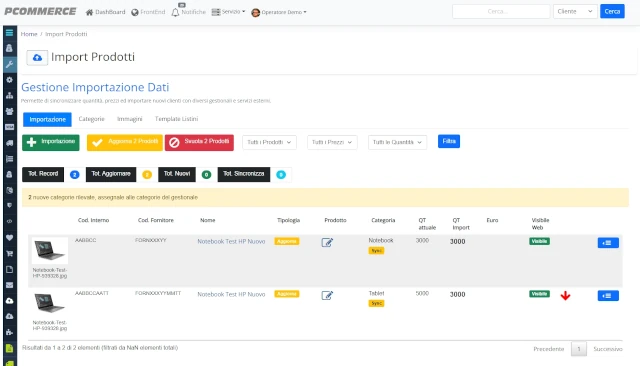Switch to the Template Listini tab
This screenshot has width=640, height=366.
point(176,119)
